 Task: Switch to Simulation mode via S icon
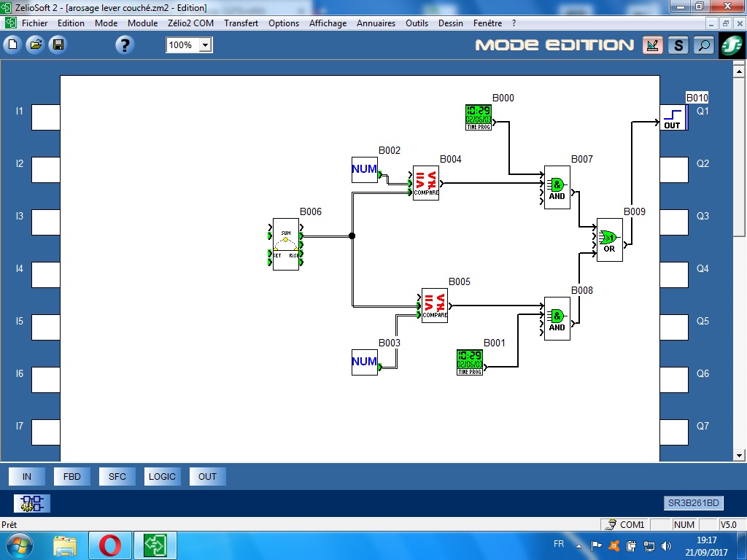coord(678,45)
